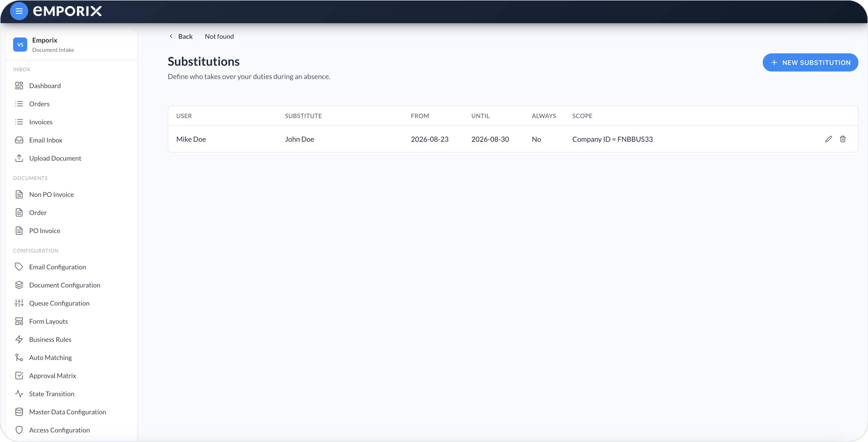Click the Emporix logo
The width and height of the screenshot is (868, 442).
click(x=68, y=11)
